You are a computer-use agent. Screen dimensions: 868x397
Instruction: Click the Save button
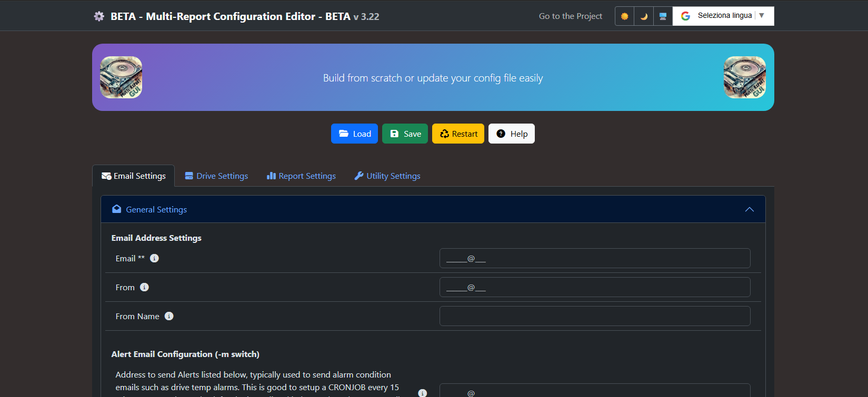(x=405, y=134)
